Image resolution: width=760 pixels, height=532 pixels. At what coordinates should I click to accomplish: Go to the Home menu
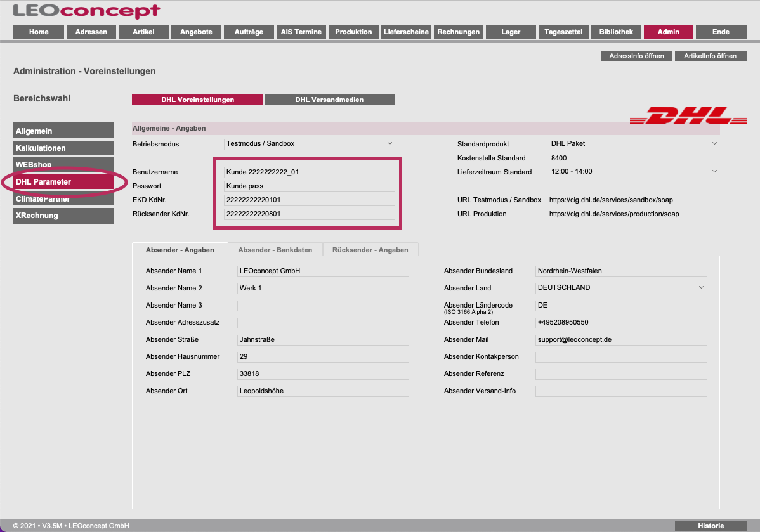(x=39, y=32)
